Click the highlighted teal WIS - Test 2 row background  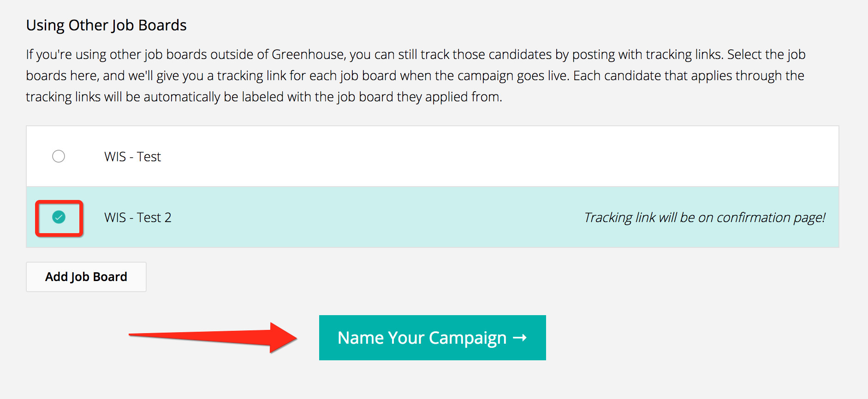click(369, 217)
